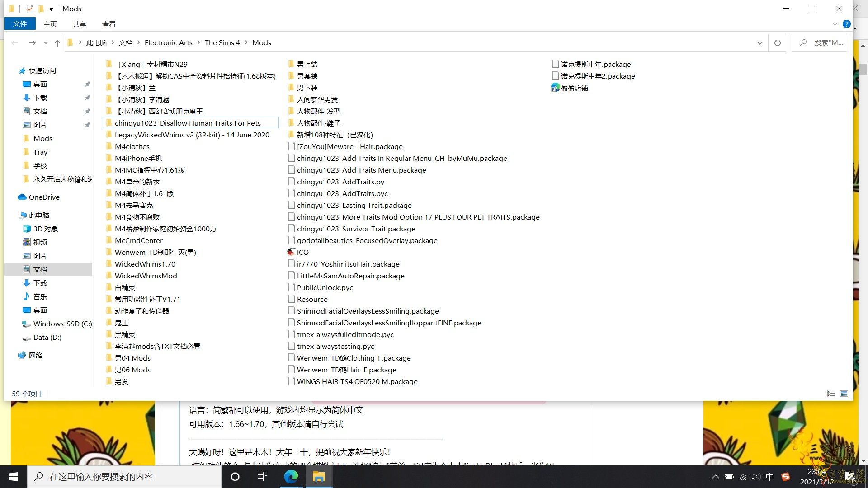Select the 盈盈店铺 shortcut icon
The height and width of the screenshot is (488, 868).
(555, 88)
